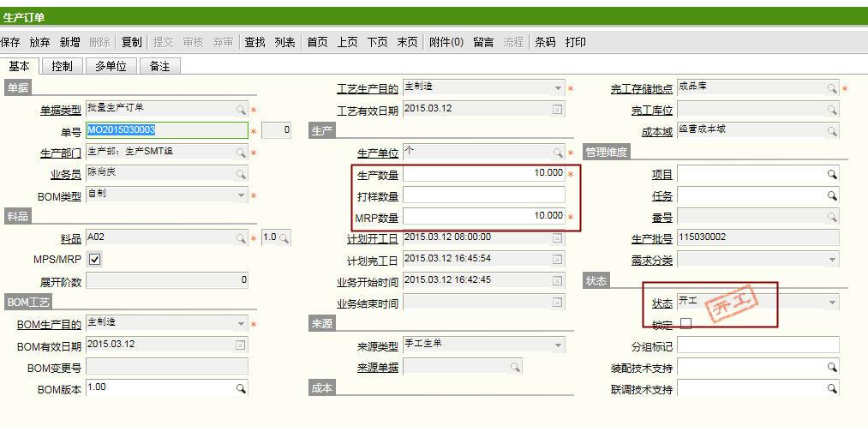This screenshot has height=426, width=868.
Task: Tick the 锁定 checkbox
Action: coord(685,323)
